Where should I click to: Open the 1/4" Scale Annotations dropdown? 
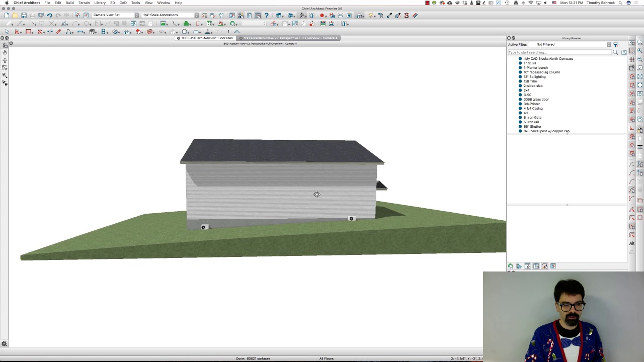(x=170, y=15)
